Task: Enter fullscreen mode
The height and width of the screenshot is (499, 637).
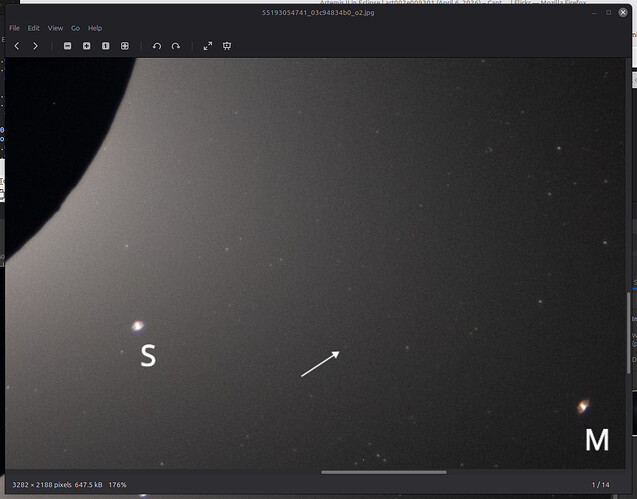Action: pos(208,46)
